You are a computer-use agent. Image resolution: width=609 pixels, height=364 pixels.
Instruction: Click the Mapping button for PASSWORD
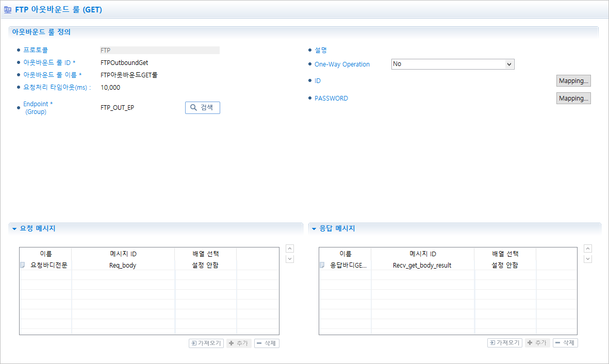573,98
